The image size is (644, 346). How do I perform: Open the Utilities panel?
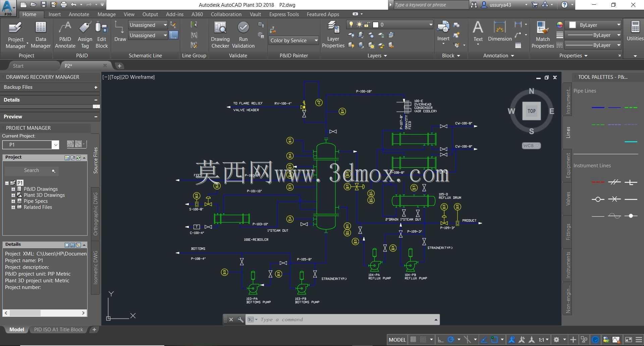pyautogui.click(x=635, y=31)
